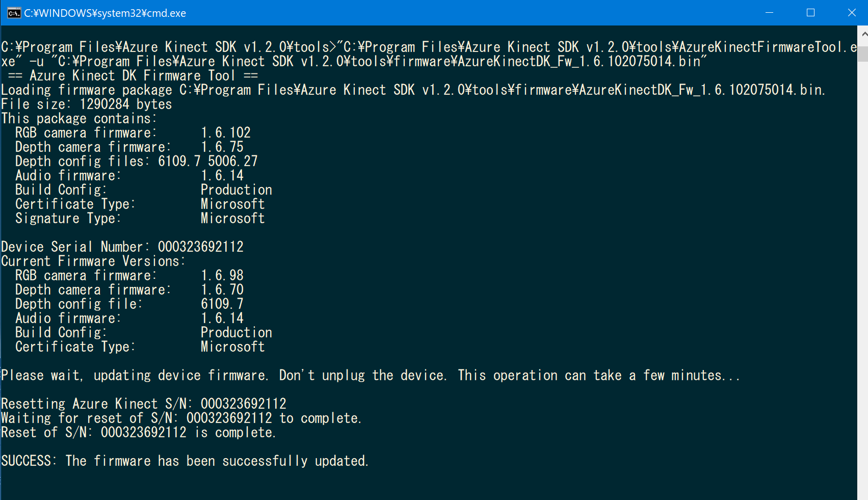This screenshot has width=868, height=500.
Task: Minimize the command prompt window
Action: pos(770,13)
